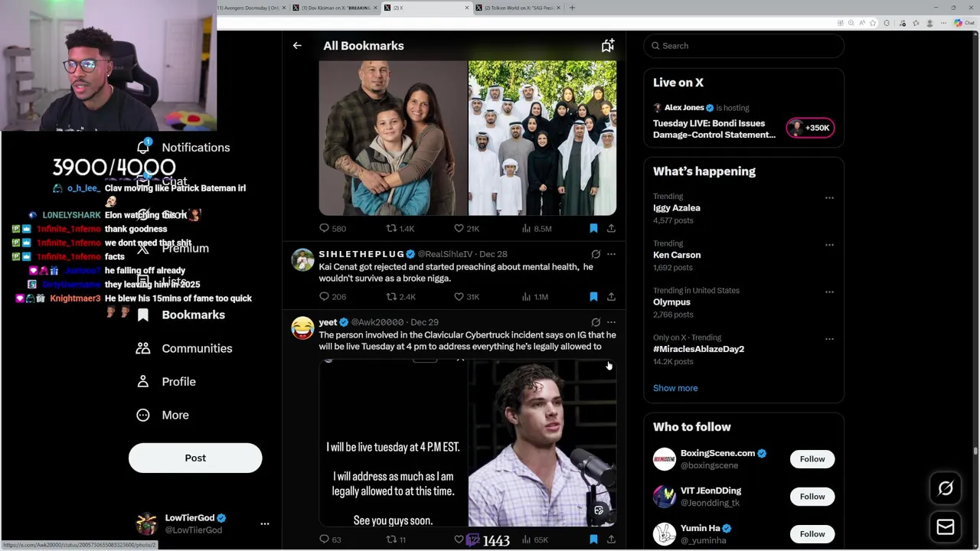This screenshot has height=551, width=980.
Task: Share the yeet post
Action: pos(611,540)
